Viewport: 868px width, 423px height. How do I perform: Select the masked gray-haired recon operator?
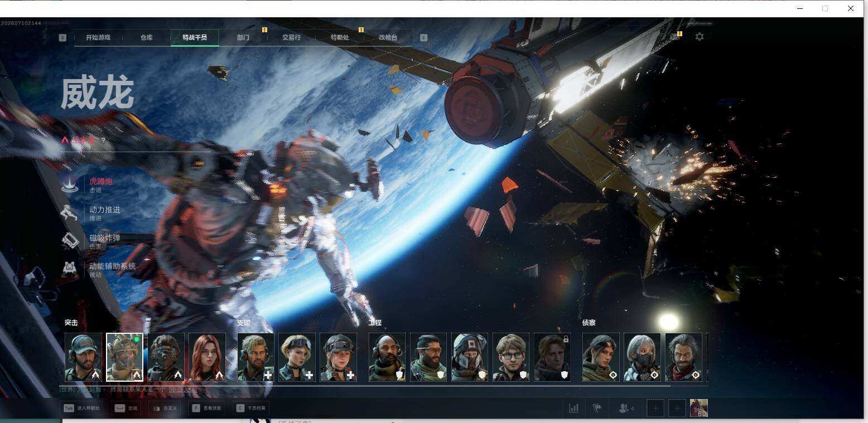(642, 357)
